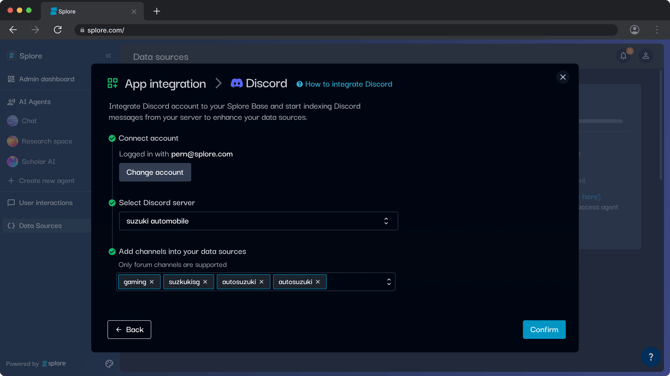
Task: Remove the suzkukisg channel tag
Action: pos(205,282)
